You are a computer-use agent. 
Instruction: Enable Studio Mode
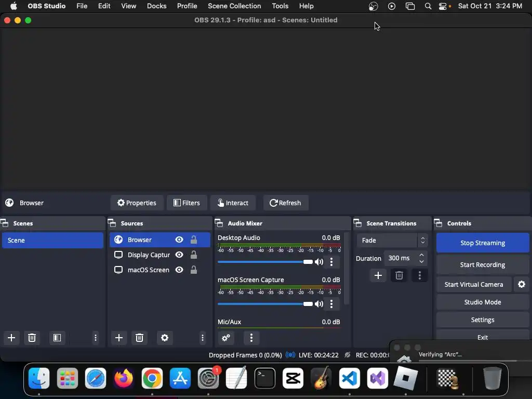(x=483, y=302)
